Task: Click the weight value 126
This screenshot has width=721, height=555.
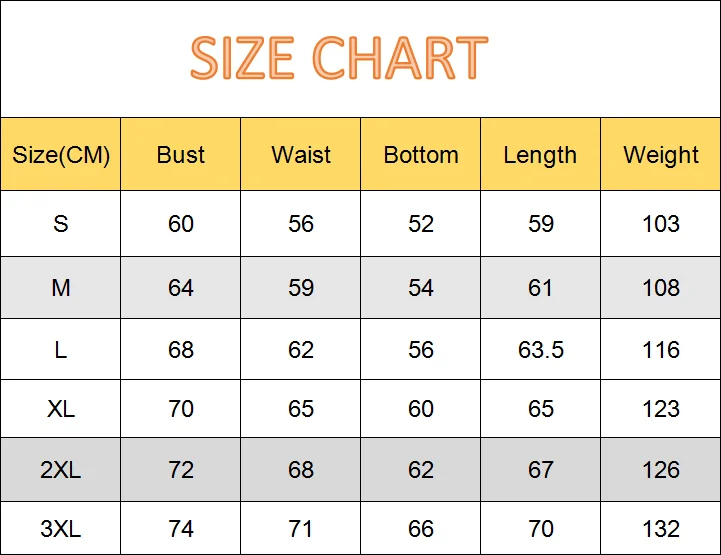Action: pos(661,470)
